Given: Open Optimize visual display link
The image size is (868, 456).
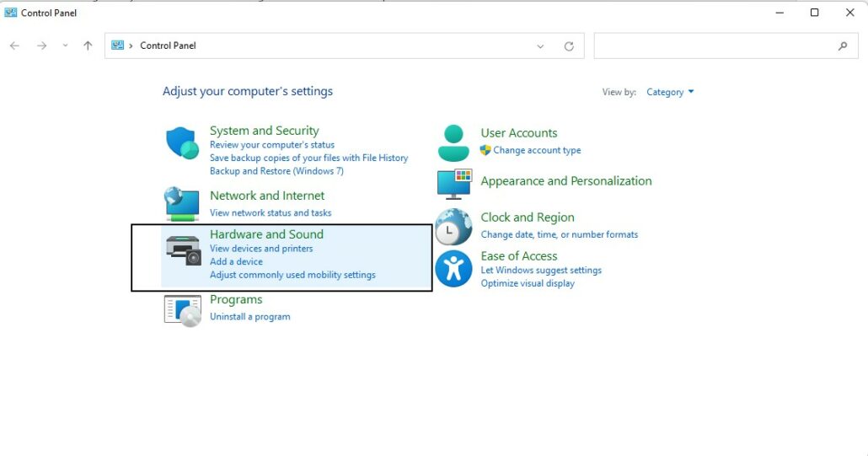Looking at the screenshot, I should click(x=528, y=283).
